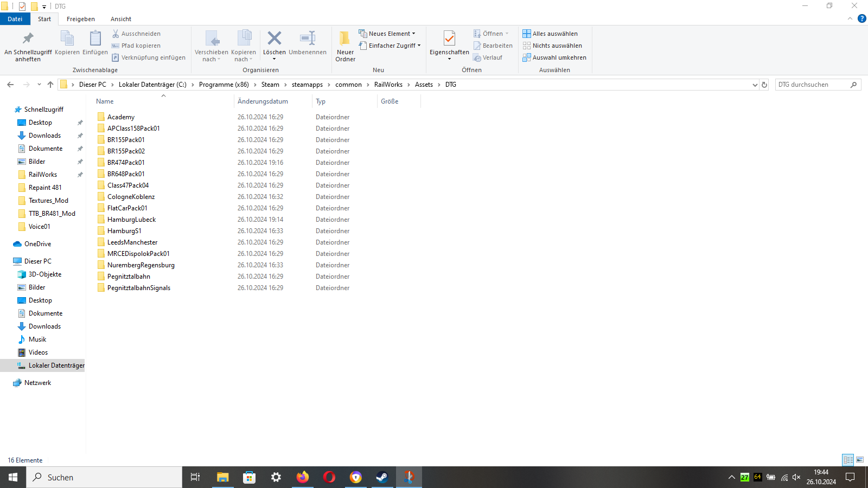Open Verschieben nach menu
868x488 pixels.
(212, 46)
